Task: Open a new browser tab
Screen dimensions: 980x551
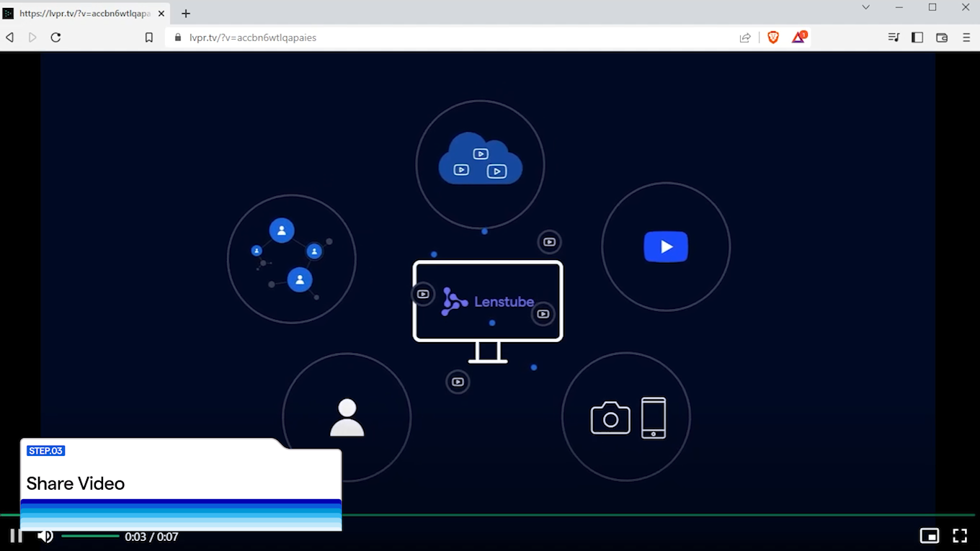Action: click(186, 13)
